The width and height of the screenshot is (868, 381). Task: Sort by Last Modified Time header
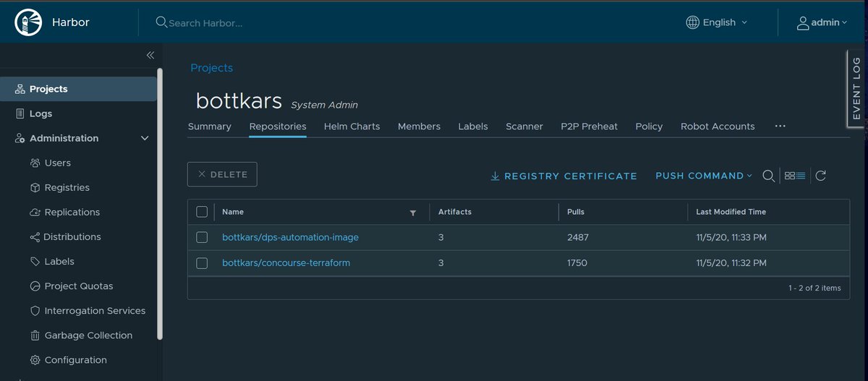coord(731,212)
